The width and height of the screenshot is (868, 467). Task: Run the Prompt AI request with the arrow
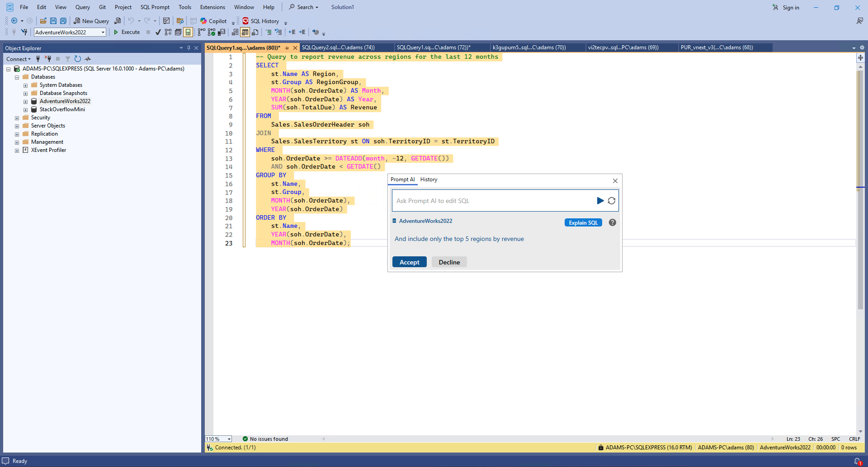point(600,200)
